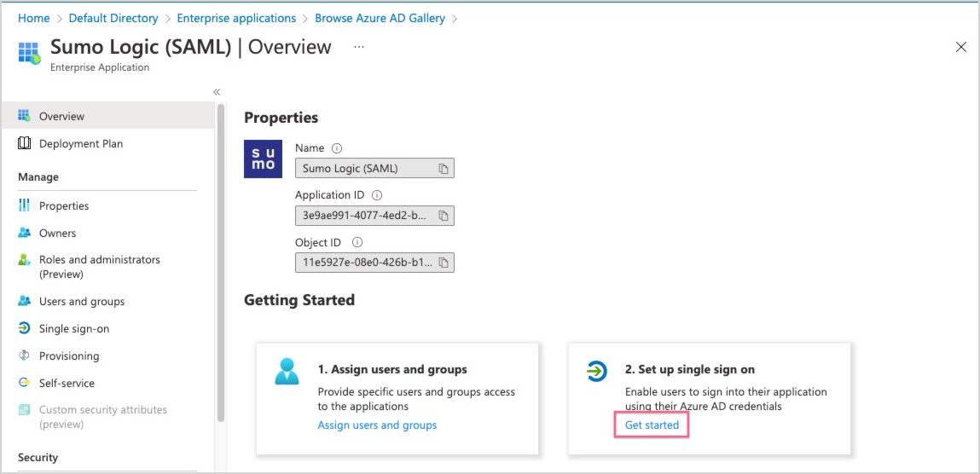This screenshot has width=980, height=474.
Task: Click the info icon beside Name
Action: 336,148
